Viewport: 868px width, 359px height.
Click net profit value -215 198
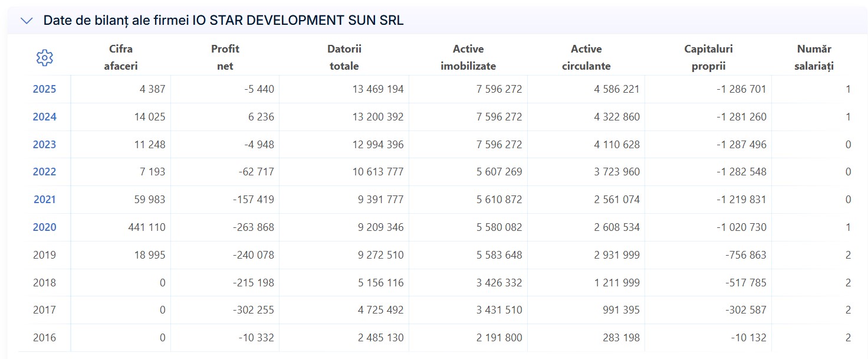[254, 283]
